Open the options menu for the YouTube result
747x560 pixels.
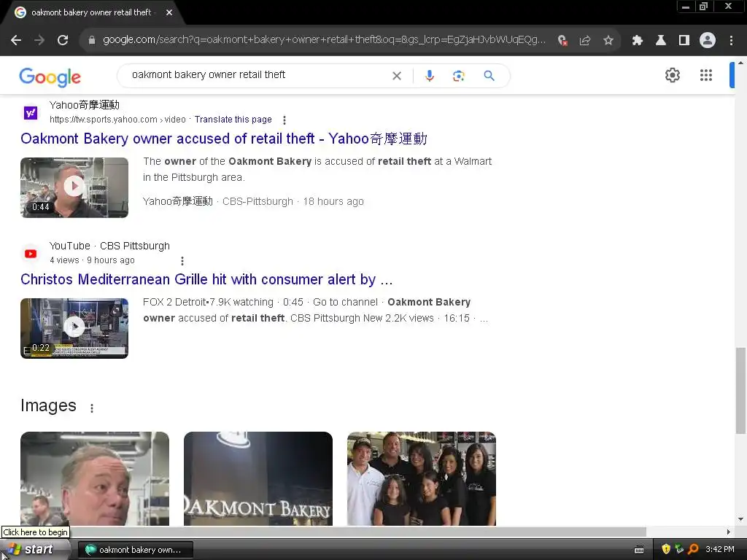pyautogui.click(x=182, y=260)
